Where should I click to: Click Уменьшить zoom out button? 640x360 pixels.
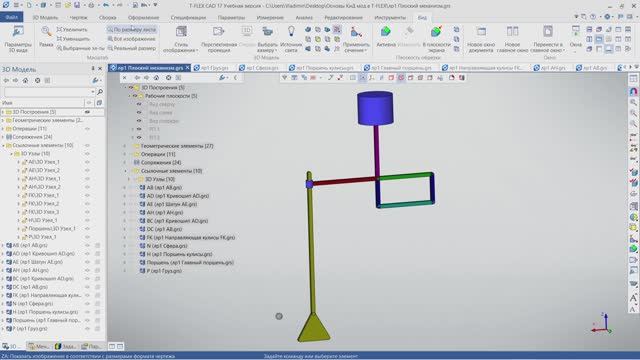point(73,39)
